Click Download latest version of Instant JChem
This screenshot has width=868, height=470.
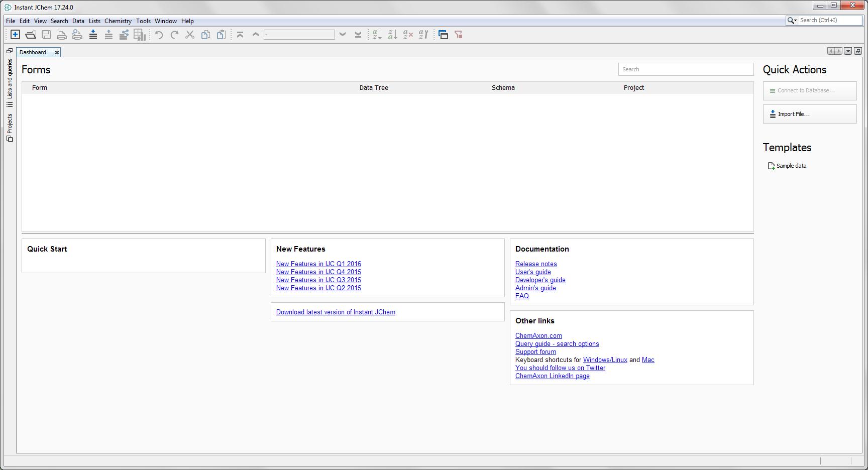coord(336,312)
